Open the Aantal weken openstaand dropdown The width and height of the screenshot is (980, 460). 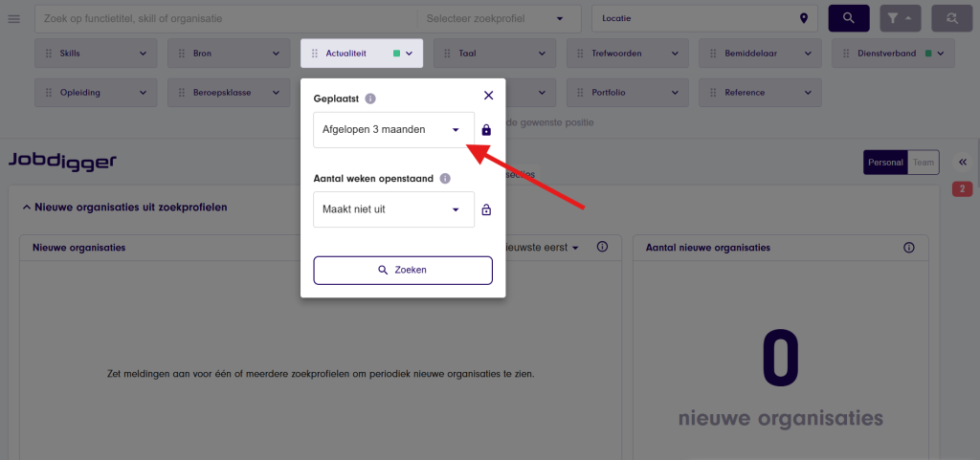click(x=393, y=209)
